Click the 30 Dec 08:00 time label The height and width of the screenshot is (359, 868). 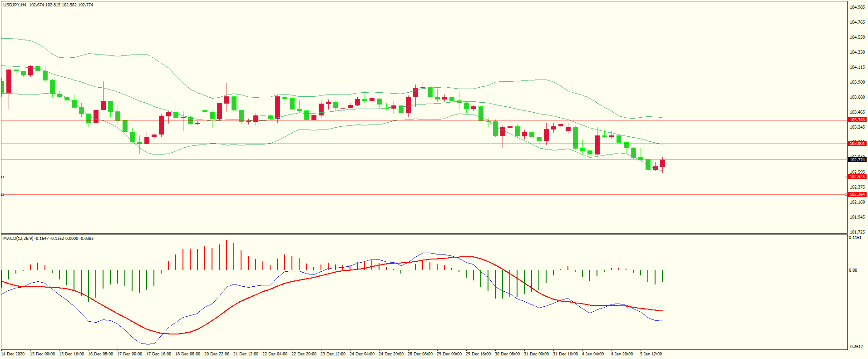[x=507, y=354]
